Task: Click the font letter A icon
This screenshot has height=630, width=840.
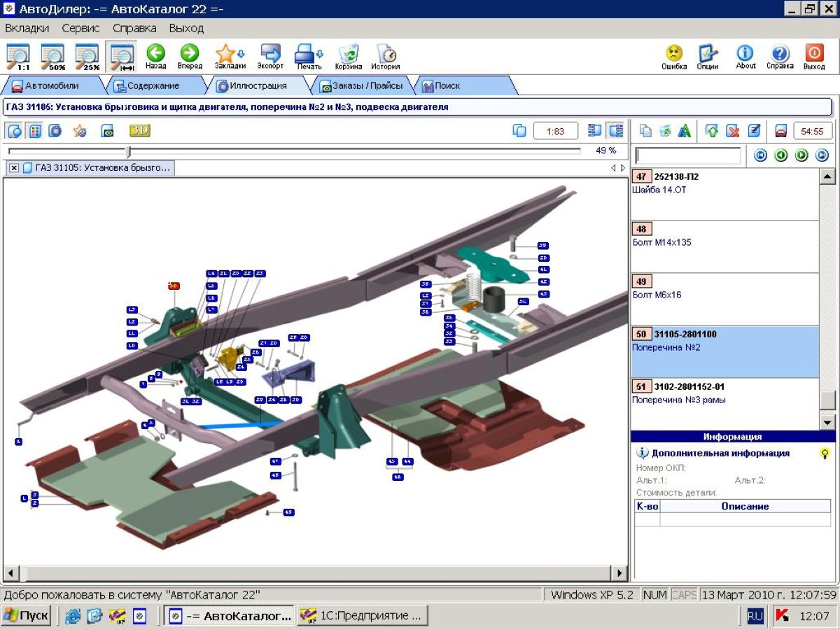Action: pos(685,131)
